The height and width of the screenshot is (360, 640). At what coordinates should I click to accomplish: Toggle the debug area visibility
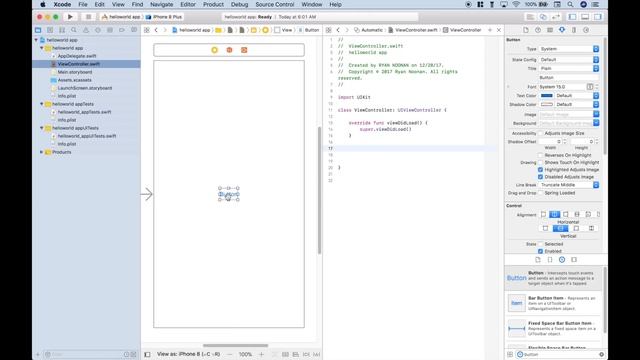pos(585,17)
